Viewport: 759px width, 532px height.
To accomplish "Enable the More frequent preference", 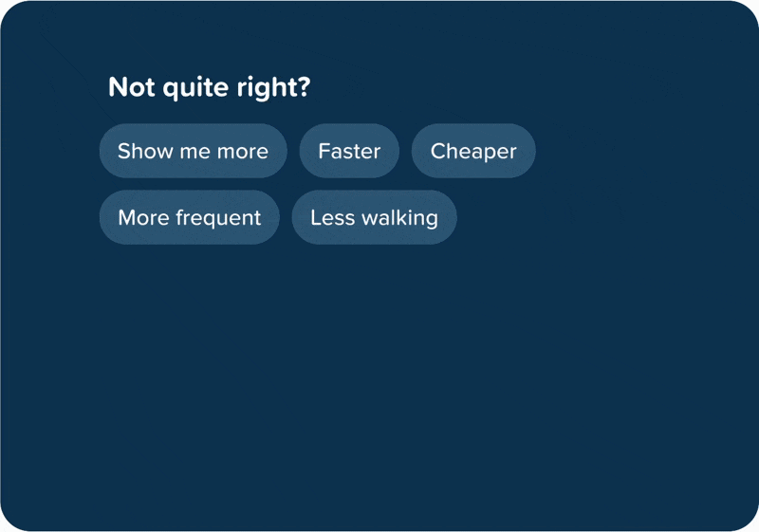I will [189, 217].
